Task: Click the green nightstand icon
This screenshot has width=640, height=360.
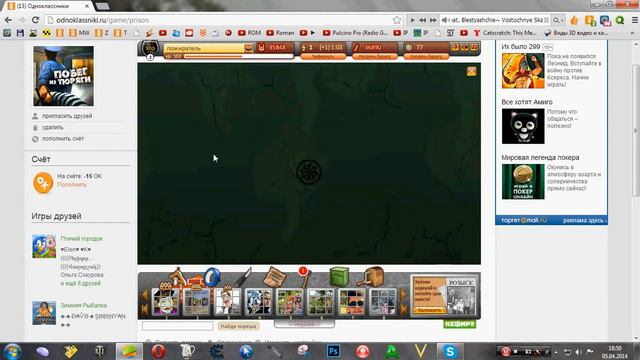Action: [339, 276]
